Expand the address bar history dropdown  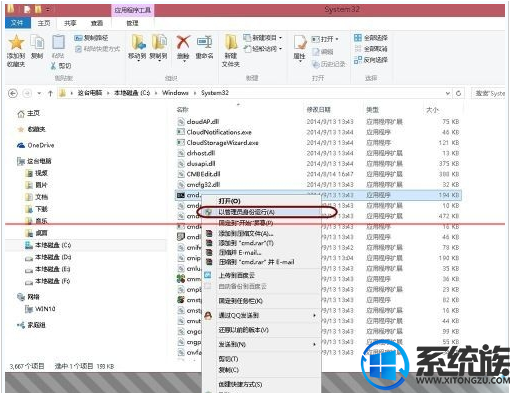coord(448,93)
